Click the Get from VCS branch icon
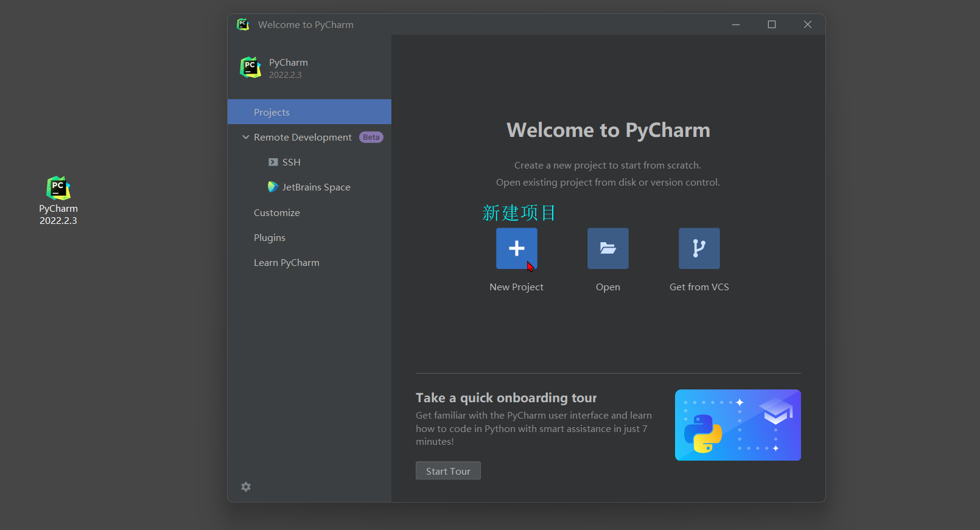The image size is (980, 530). pos(699,248)
